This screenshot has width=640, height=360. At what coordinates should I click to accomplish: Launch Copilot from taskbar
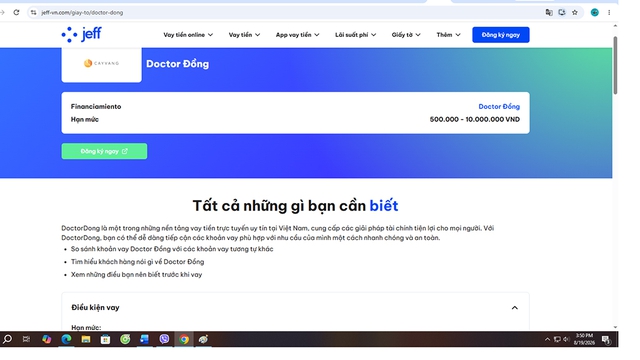pos(47,339)
